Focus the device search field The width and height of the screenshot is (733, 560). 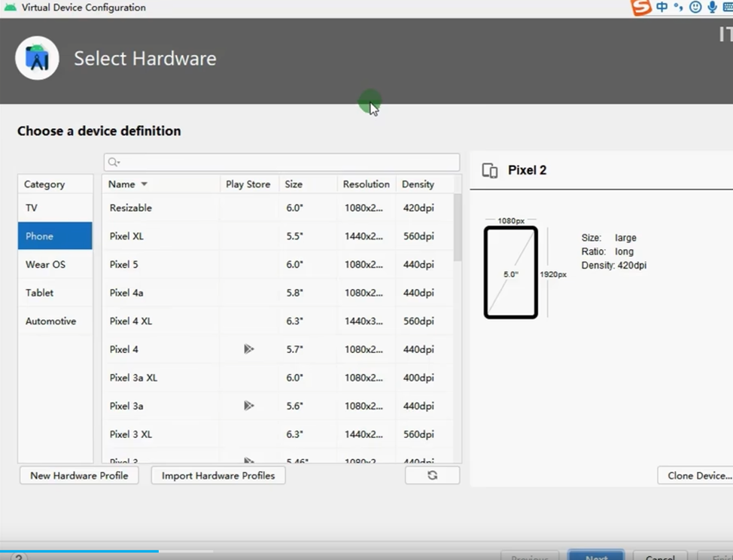[x=282, y=162]
